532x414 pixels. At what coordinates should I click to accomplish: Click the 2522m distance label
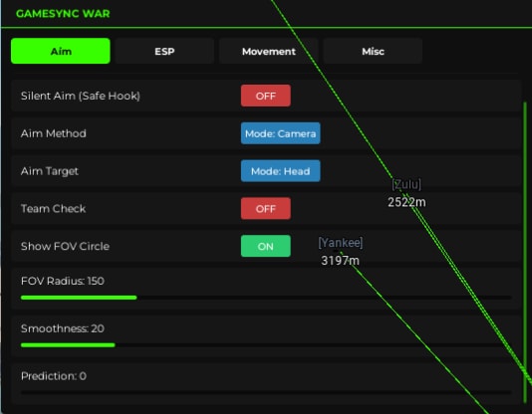point(406,202)
